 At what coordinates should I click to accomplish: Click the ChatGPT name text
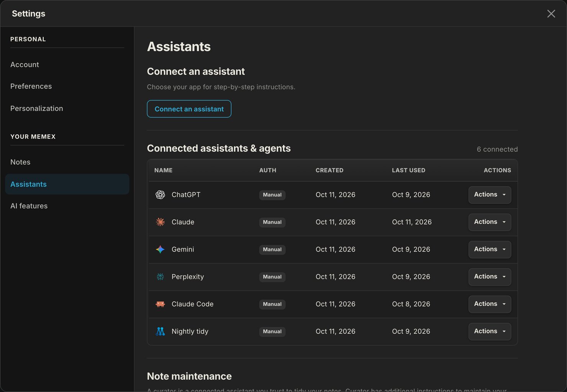[186, 195]
